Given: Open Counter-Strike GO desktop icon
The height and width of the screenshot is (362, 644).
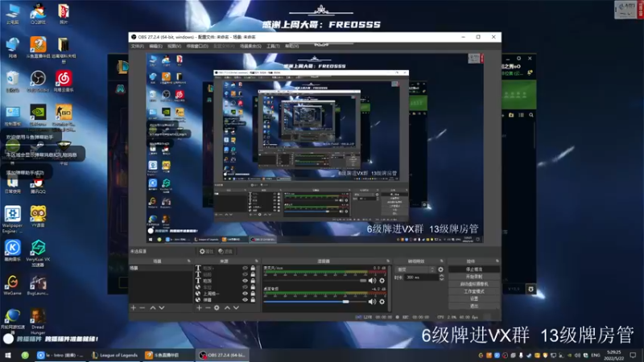Looking at the screenshot, I should [x=64, y=117].
